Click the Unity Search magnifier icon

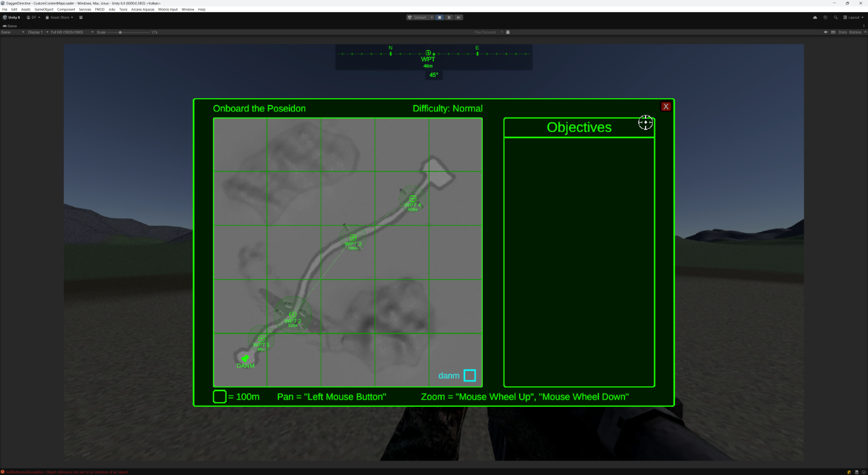click(835, 17)
